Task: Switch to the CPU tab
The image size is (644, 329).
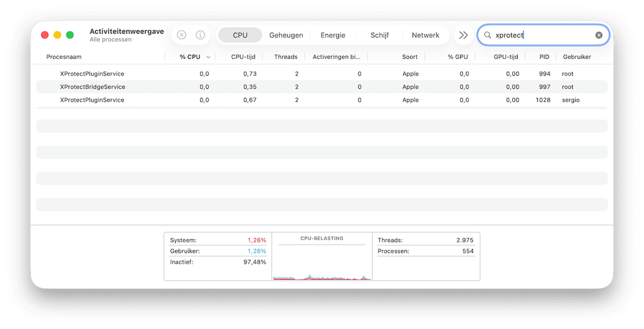Action: coord(240,35)
